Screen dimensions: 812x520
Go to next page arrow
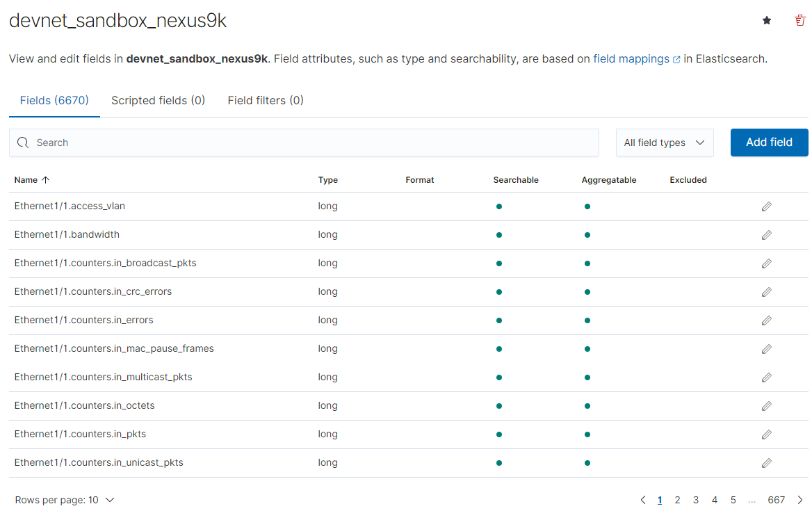click(x=800, y=500)
